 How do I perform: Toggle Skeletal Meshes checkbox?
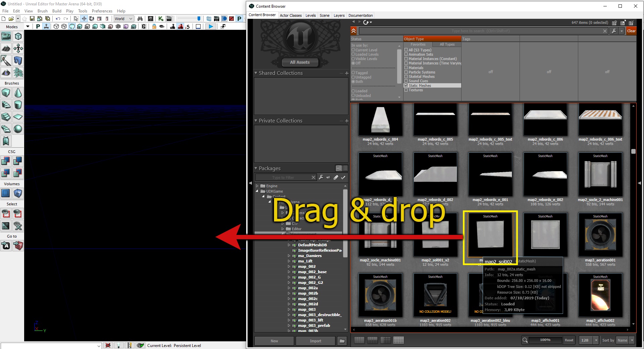point(406,77)
